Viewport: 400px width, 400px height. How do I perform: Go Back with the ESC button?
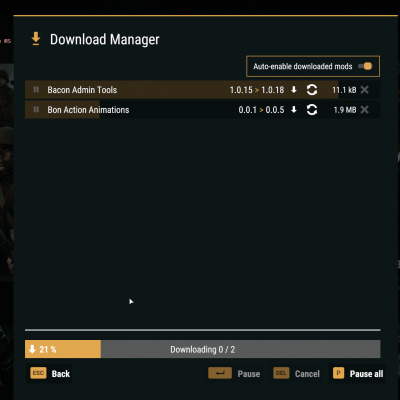pos(50,373)
